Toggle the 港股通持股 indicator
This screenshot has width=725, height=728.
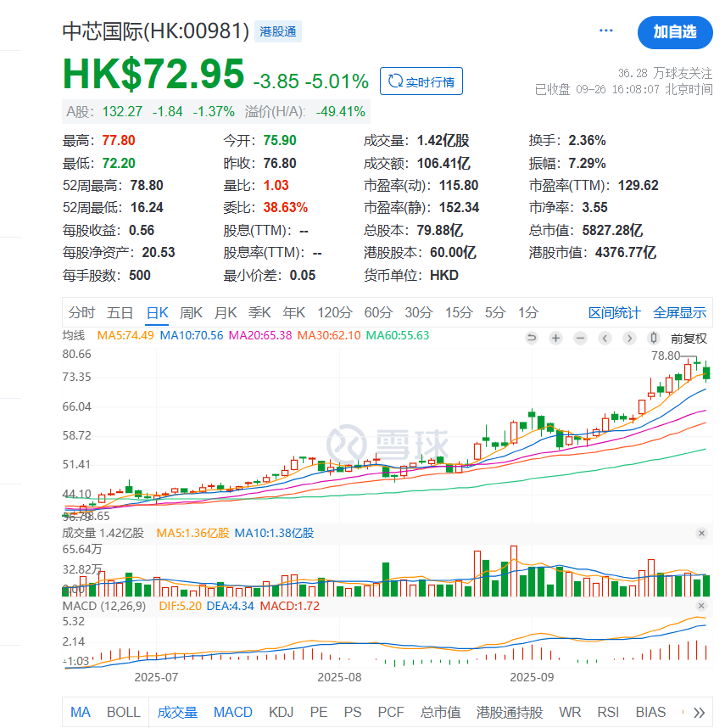[510, 712]
